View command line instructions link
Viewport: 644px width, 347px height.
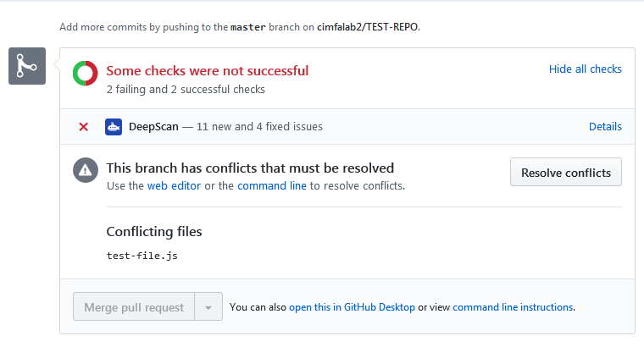[513, 307]
